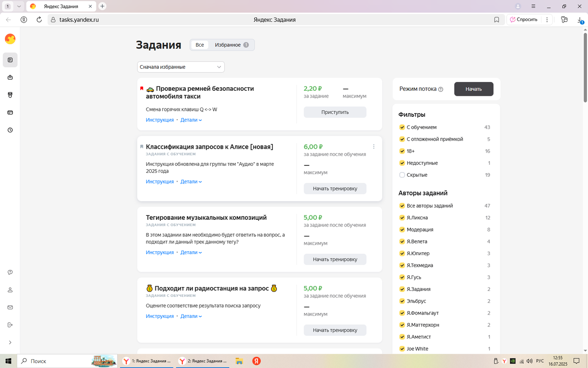Open a new tab with plus button
This screenshot has width=588, height=368.
coord(102,6)
